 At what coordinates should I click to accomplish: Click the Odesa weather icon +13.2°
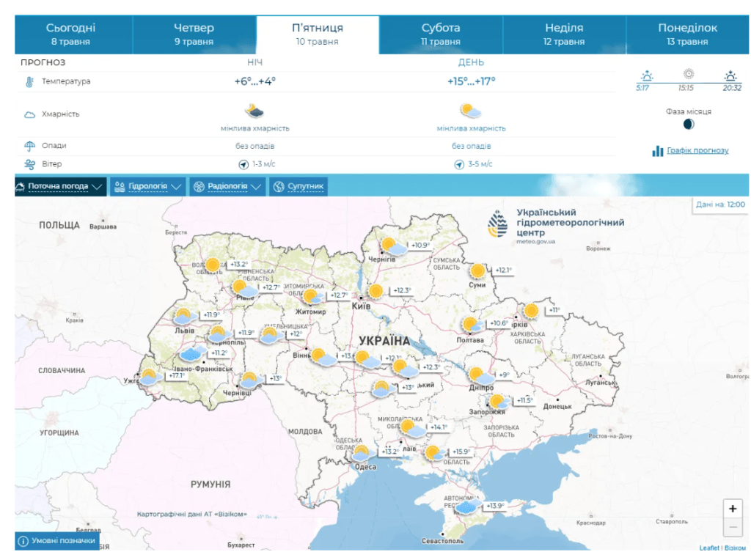(364, 453)
